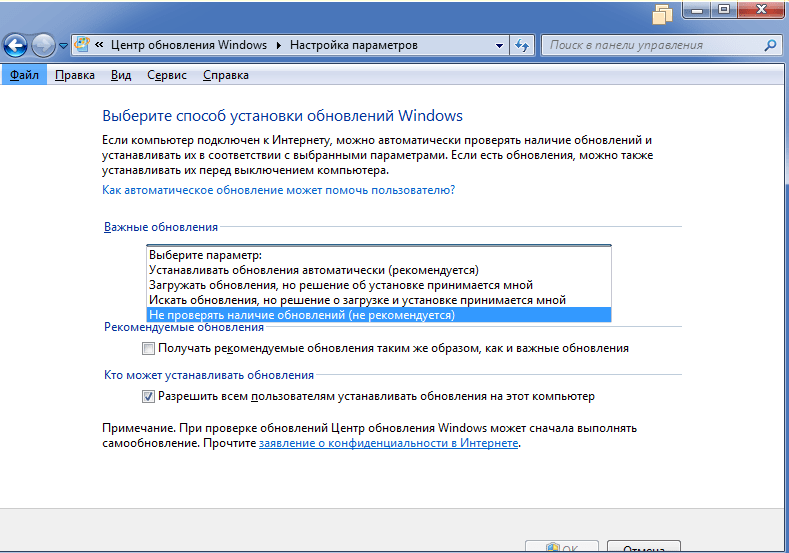The height and width of the screenshot is (553, 789).
Task: Close the window with the red X
Action: coord(761,10)
